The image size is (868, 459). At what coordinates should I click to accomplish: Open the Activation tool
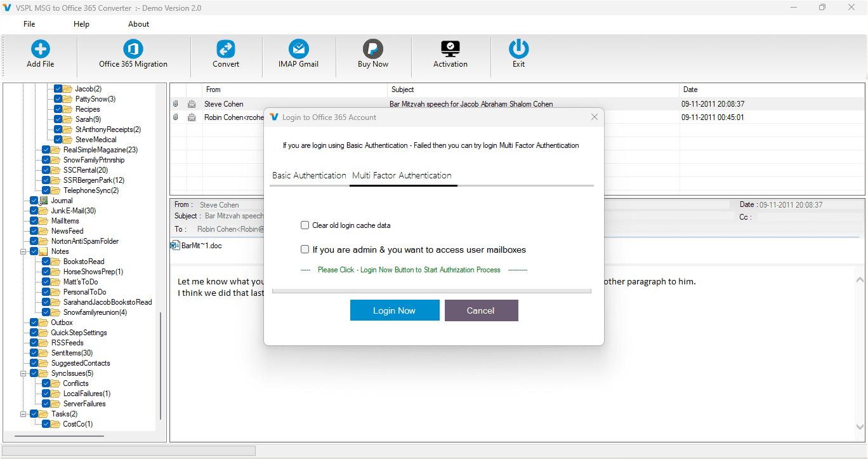click(450, 49)
